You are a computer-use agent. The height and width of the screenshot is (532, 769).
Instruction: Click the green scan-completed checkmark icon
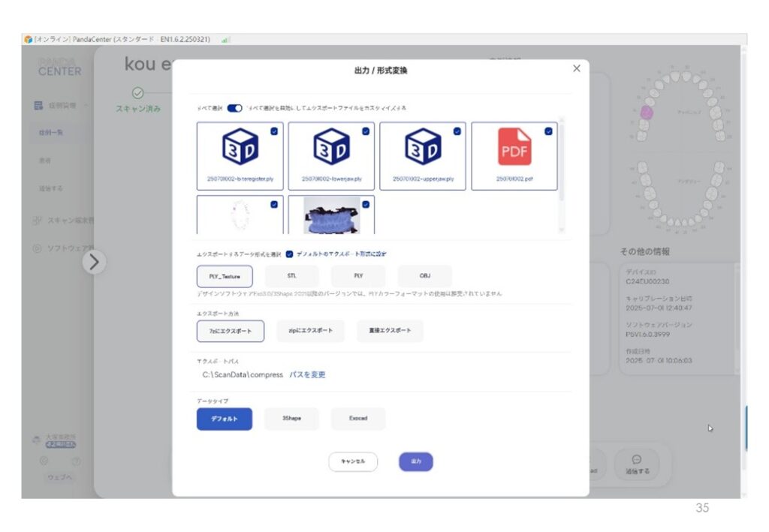click(137, 93)
